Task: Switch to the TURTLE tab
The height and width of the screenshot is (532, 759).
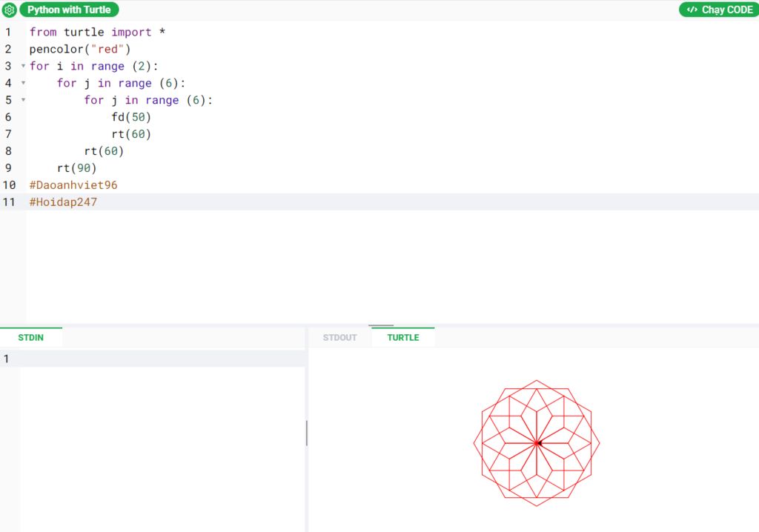Action: 403,337
